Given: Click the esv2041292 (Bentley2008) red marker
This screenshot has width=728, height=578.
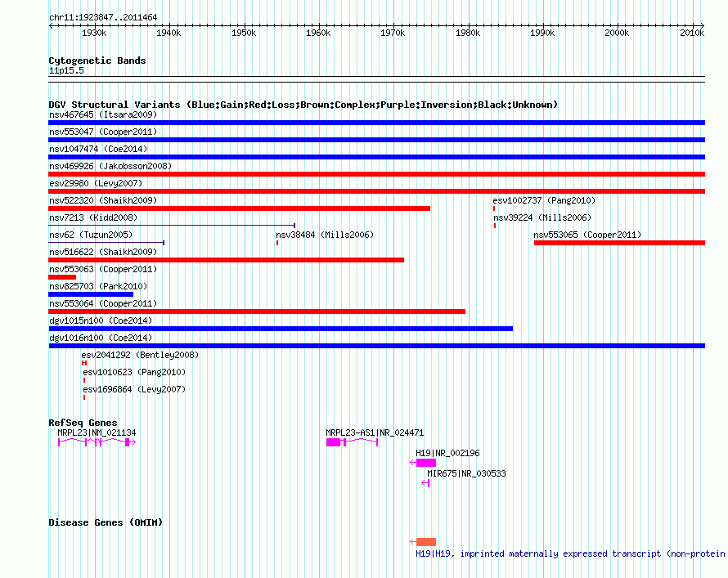Looking at the screenshot, I should [84, 363].
